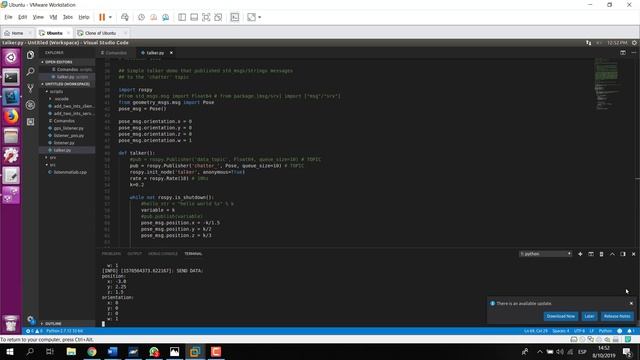The width and height of the screenshot is (640, 360).
Task: Open notifications bell in VS Code status bar
Action: (630, 331)
